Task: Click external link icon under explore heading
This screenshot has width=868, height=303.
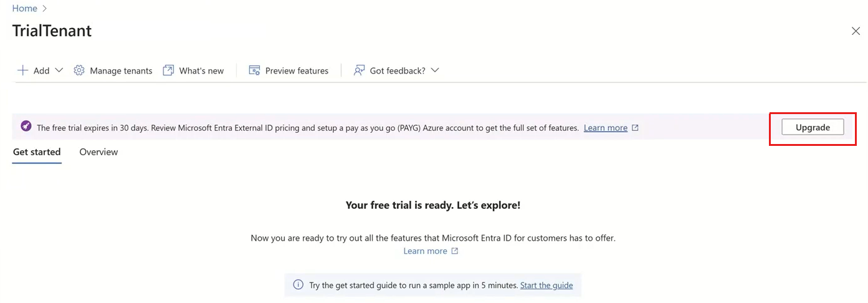Action: [x=455, y=251]
